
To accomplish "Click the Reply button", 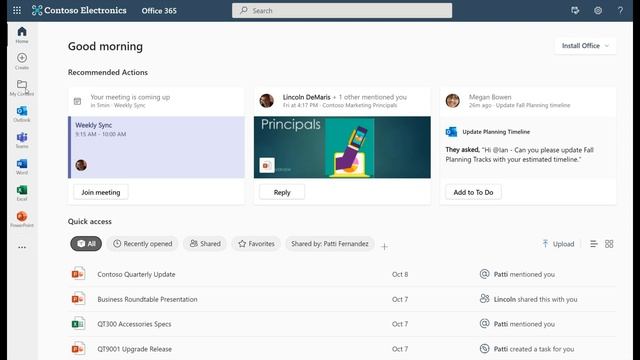I will (282, 192).
